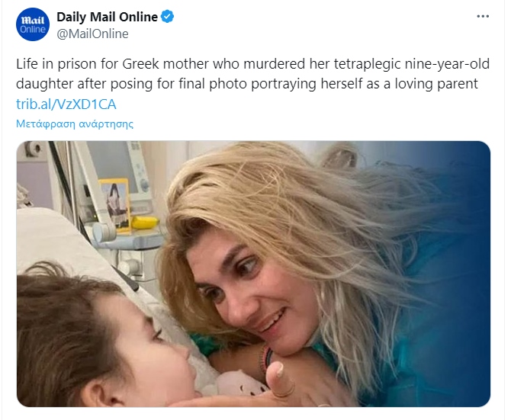The width and height of the screenshot is (511, 420).
Task: Click the word "daughter" in second tweet line
Action: point(43,83)
